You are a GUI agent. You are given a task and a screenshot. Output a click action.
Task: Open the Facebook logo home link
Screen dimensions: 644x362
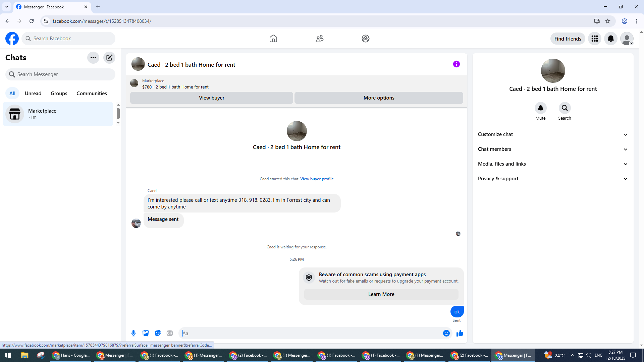[12, 39]
